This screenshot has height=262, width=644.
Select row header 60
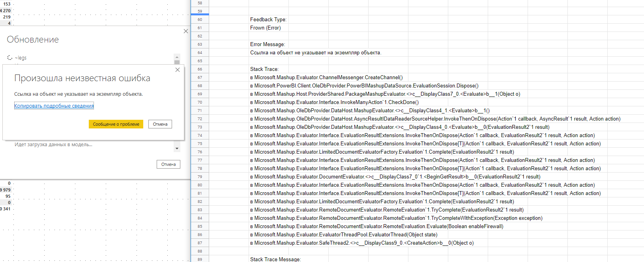(200, 19)
